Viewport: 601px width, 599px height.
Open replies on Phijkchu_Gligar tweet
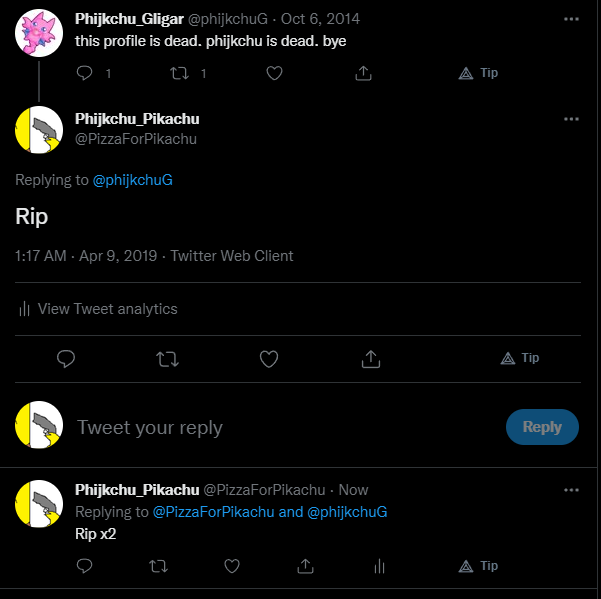coord(84,73)
